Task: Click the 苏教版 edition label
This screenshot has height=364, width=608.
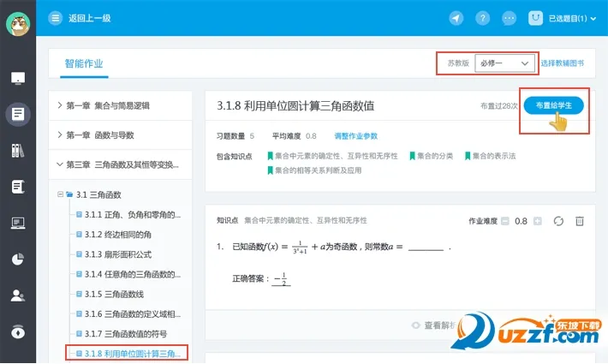Action: pos(458,63)
